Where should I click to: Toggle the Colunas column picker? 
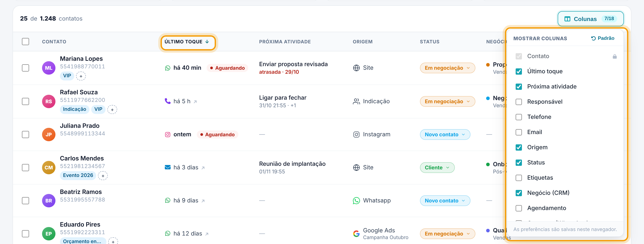(590, 19)
